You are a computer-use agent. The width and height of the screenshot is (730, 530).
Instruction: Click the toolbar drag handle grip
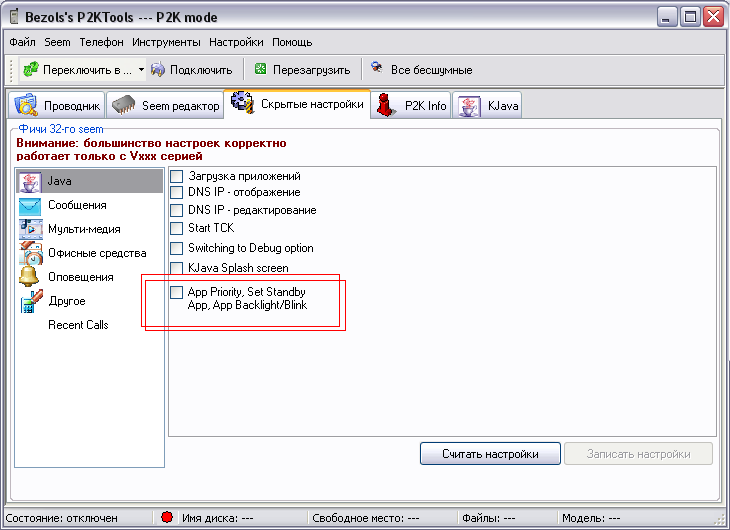pyautogui.click(x=12, y=70)
